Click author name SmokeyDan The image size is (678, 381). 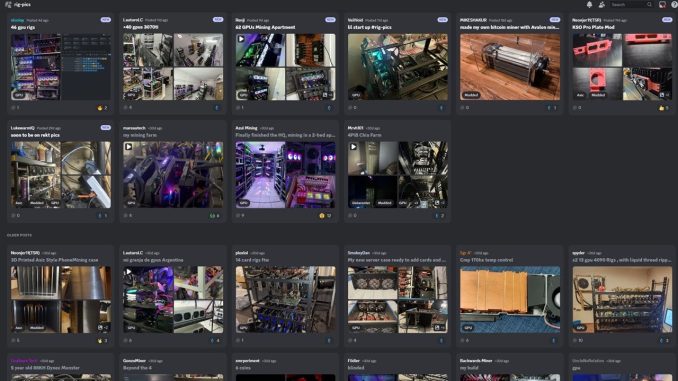point(359,253)
